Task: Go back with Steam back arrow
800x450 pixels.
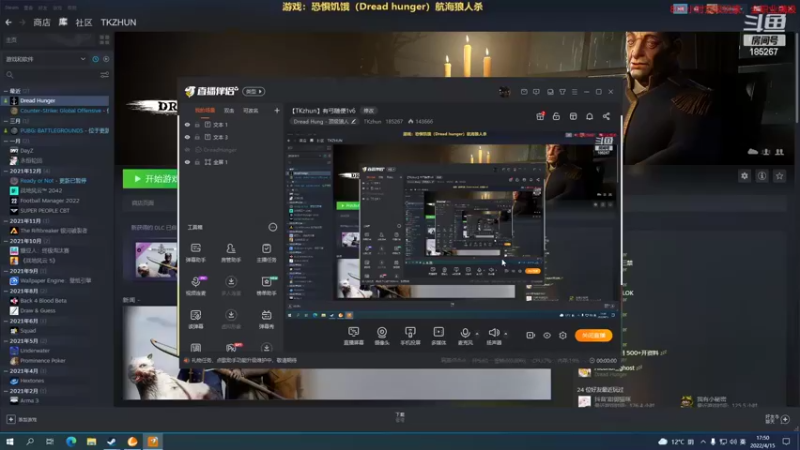Action: pyautogui.click(x=9, y=22)
